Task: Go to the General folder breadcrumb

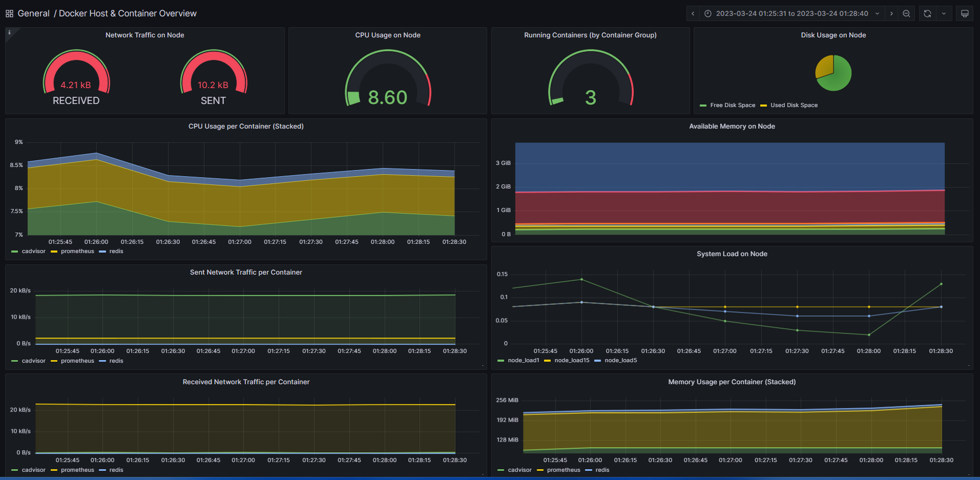Action: coord(33,13)
